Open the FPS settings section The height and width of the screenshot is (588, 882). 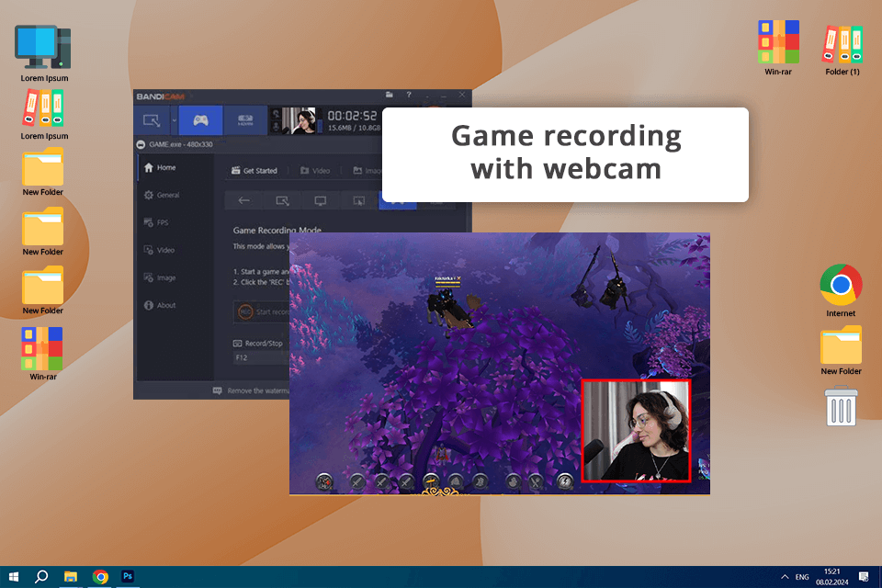156,223
